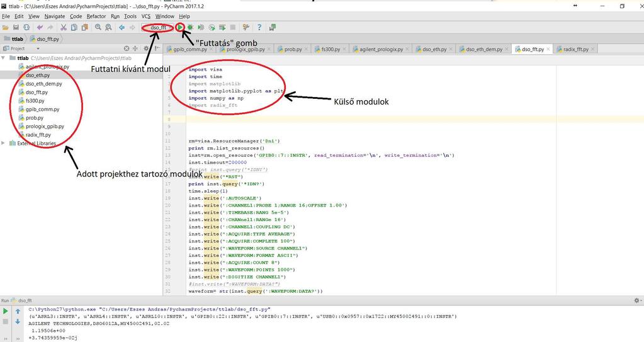The width and height of the screenshot is (644, 342).
Task: Close the radix_fft.py editor tab
Action: (592, 49)
